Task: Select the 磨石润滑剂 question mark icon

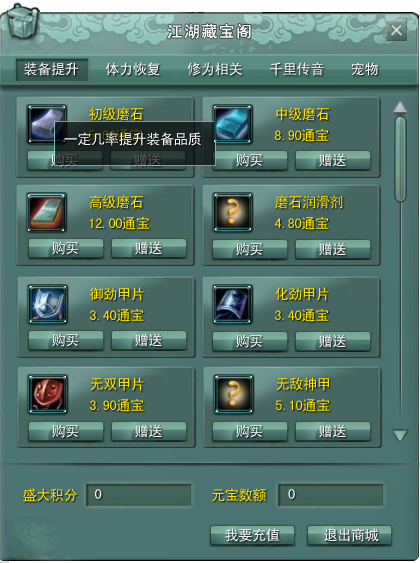Action: (233, 212)
